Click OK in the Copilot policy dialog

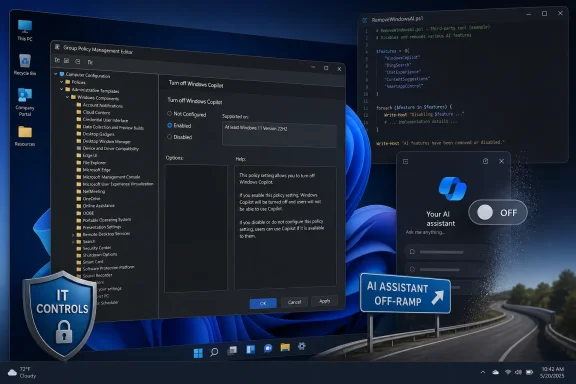pos(263,303)
